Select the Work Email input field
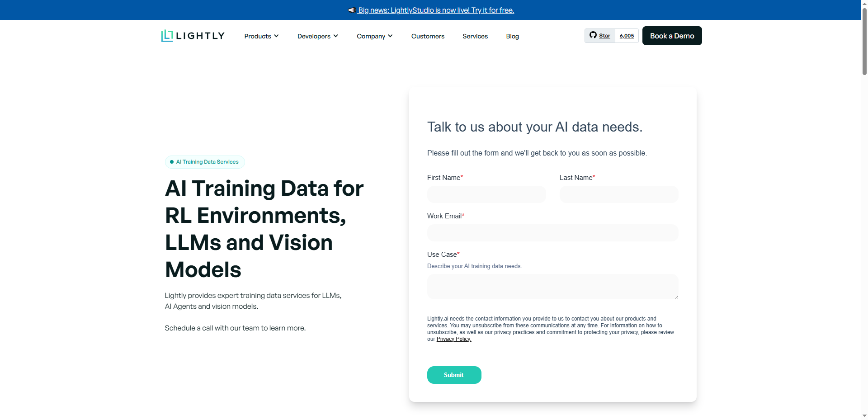This screenshot has width=868, height=420. tap(552, 233)
